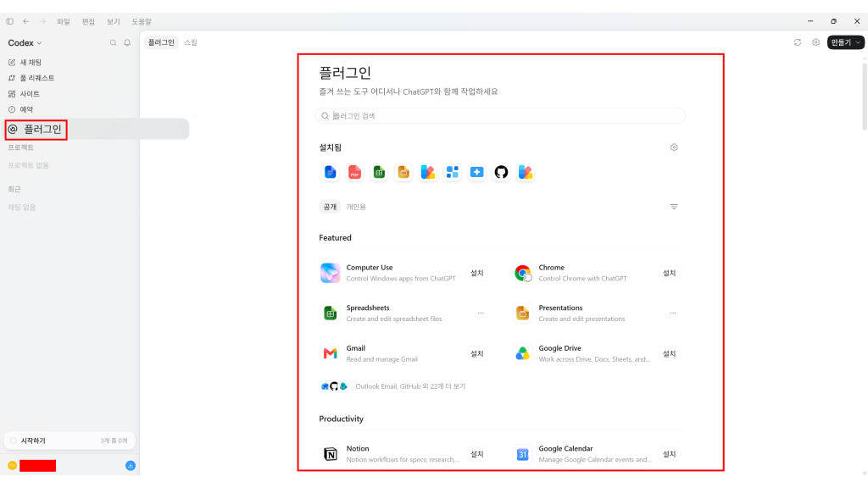Click the Computer Use plugin icon

click(330, 273)
